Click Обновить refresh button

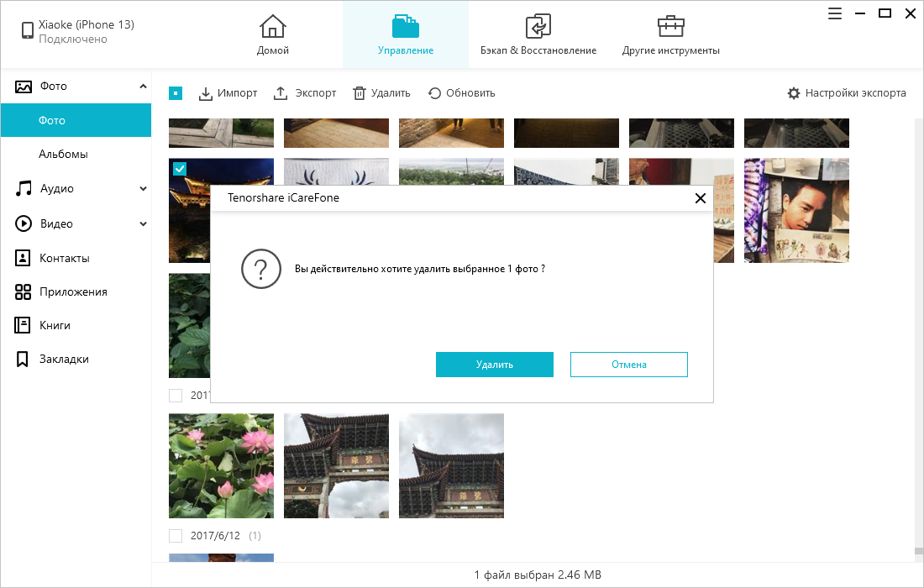coord(461,93)
